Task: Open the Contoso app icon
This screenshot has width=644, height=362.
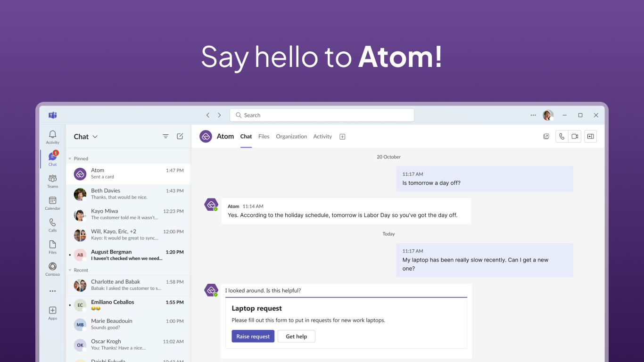Action: (x=52, y=269)
